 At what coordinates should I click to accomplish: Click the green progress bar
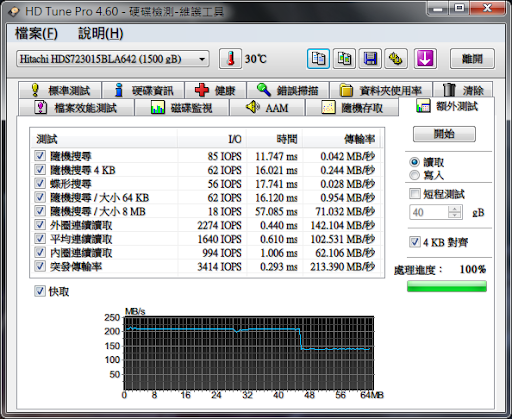(447, 286)
